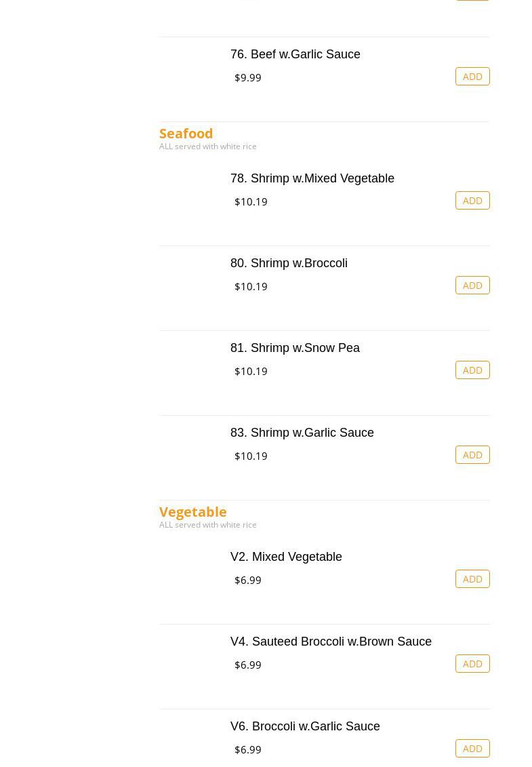Viewport: 532px width, 767px height.
Task: View V6. Broccoli w.Garlic Sauce item
Action: (x=305, y=726)
